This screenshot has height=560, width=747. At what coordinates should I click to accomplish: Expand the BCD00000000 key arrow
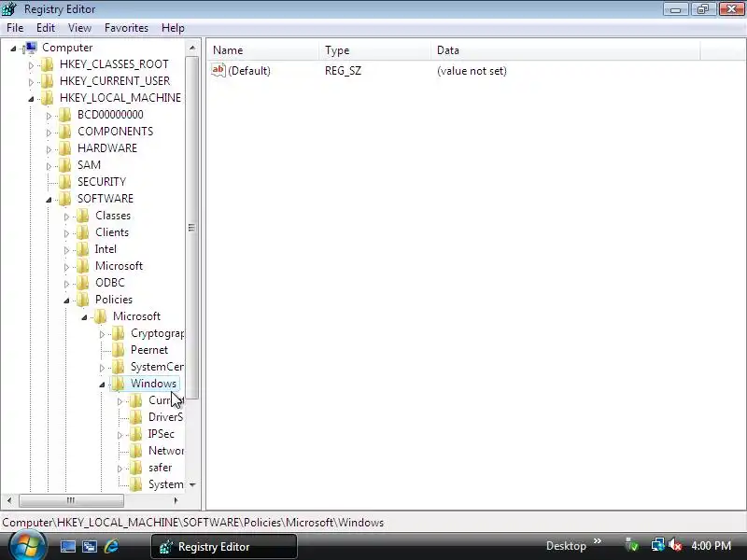[49, 116]
